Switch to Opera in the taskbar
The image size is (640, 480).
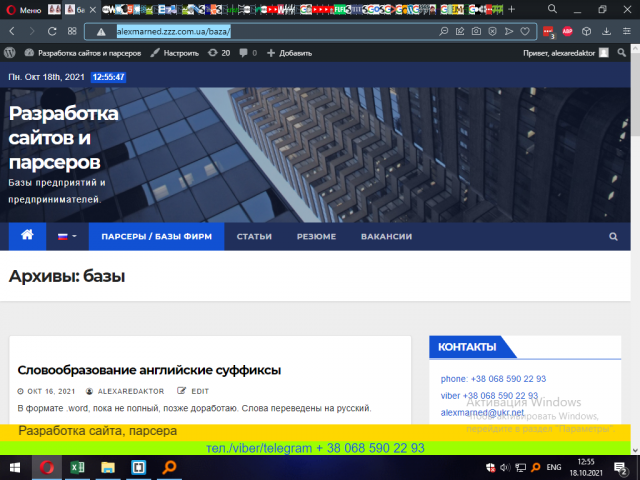point(47,467)
